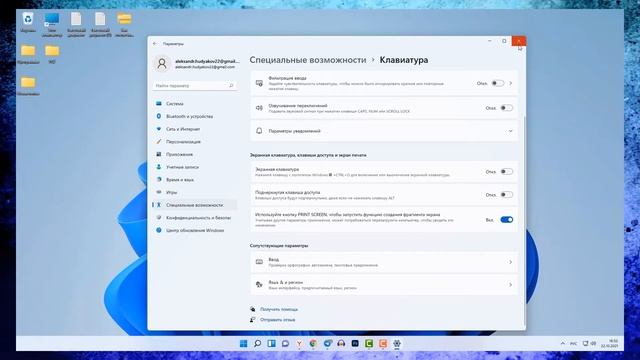The height and width of the screenshot is (360, 640).
Task: Click the Найти параметр search field
Action: pyautogui.click(x=194, y=86)
